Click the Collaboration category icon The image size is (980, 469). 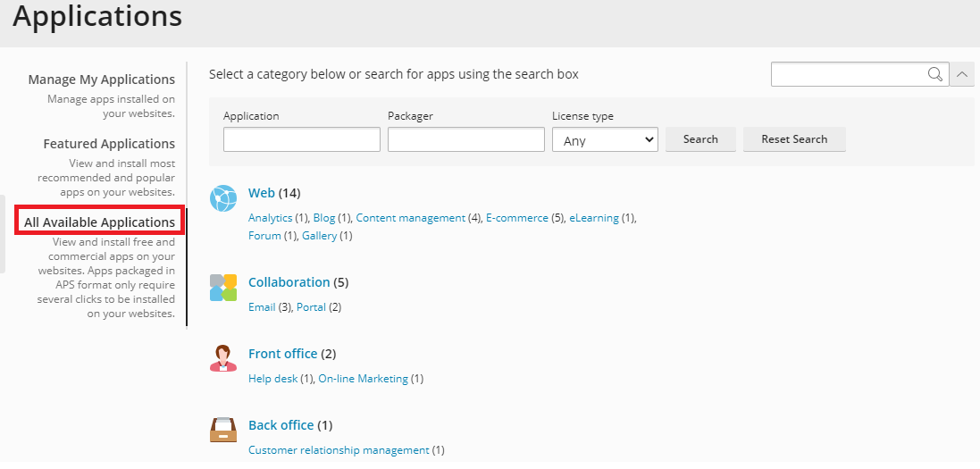(223, 288)
